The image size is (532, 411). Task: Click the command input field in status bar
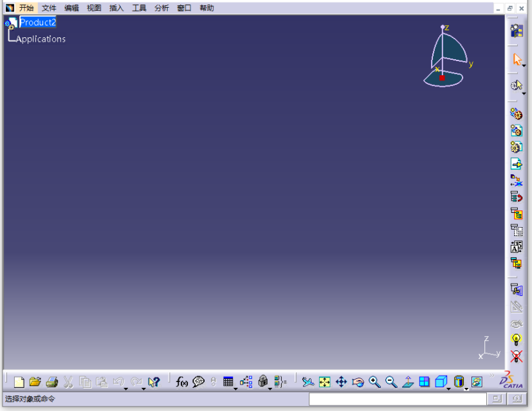398,399
